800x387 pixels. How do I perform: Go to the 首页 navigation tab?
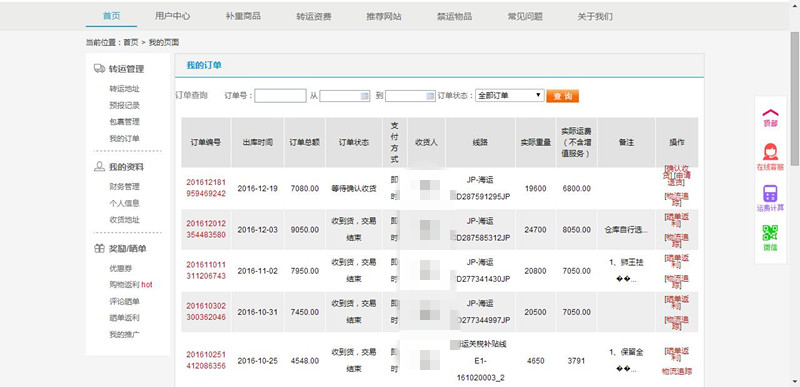(x=111, y=16)
